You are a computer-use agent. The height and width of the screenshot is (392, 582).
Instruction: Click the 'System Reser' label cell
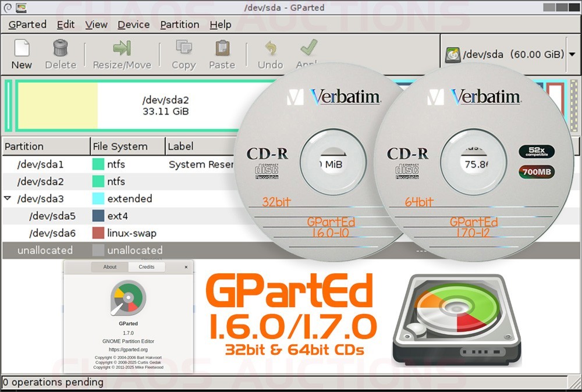point(201,164)
